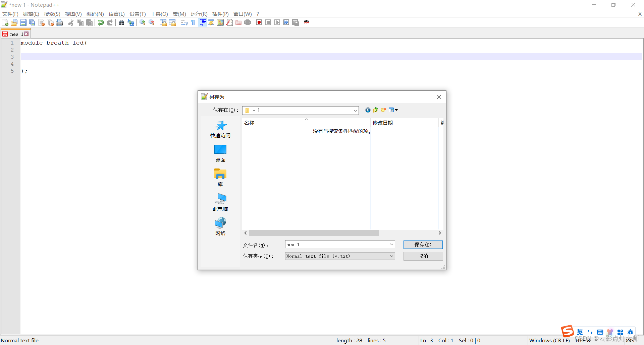Click the Run Macro Multiple Times icon
Screen dimensions: 644x345
[x=286, y=22]
